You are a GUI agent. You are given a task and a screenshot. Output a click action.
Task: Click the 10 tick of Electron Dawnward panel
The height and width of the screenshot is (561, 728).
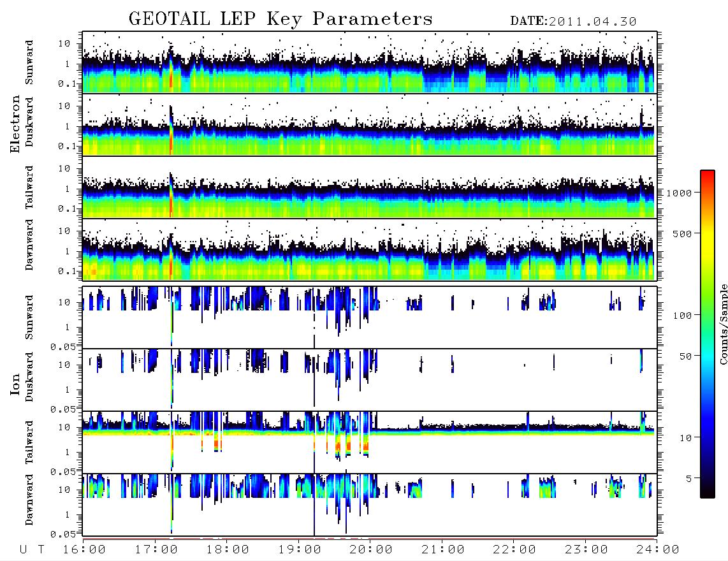pyautogui.click(x=64, y=231)
